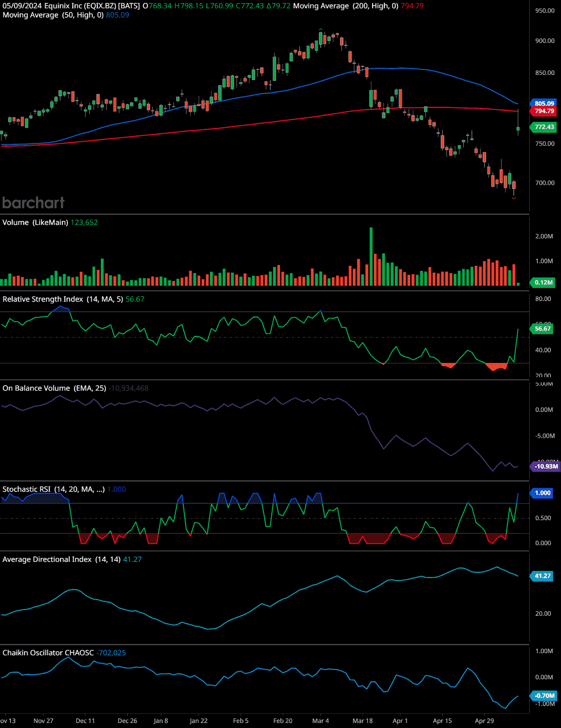561x728 pixels.
Task: Click the Equinix Inc (EQIX.BZ) title text
Action: (80, 6)
